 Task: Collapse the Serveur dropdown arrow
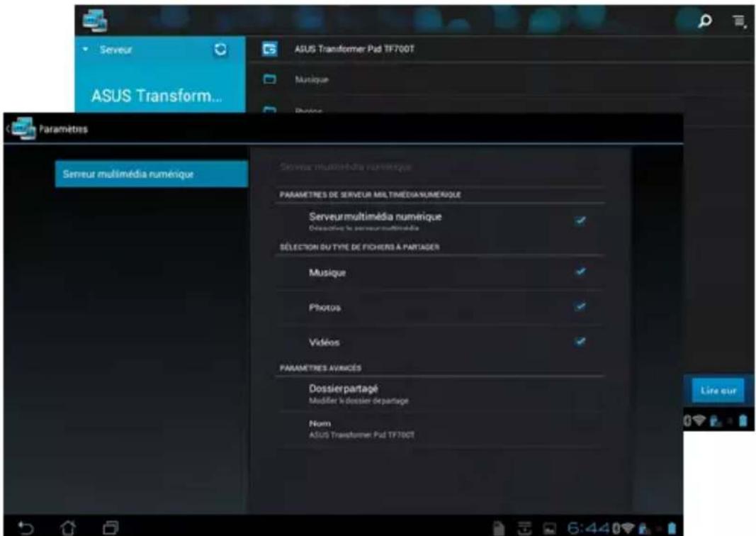[85, 49]
